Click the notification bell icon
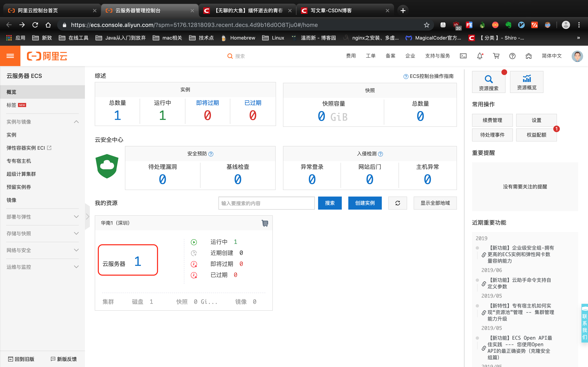 pos(480,56)
